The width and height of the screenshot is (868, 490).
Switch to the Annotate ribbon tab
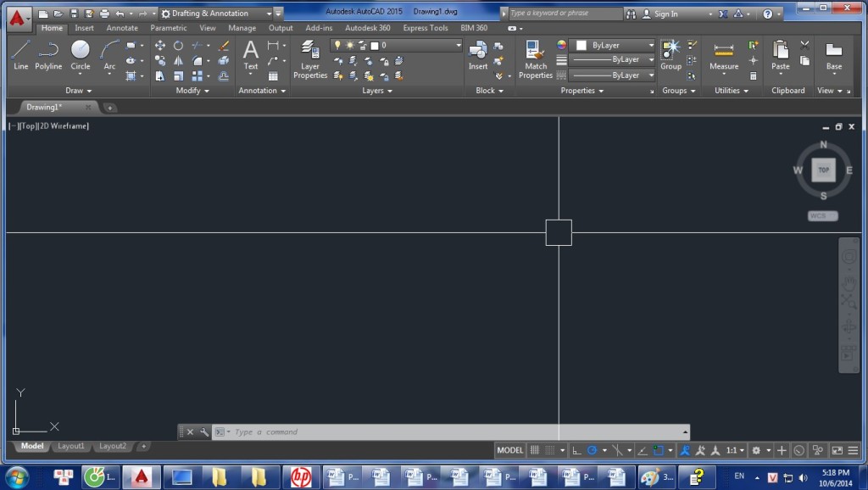tap(121, 28)
